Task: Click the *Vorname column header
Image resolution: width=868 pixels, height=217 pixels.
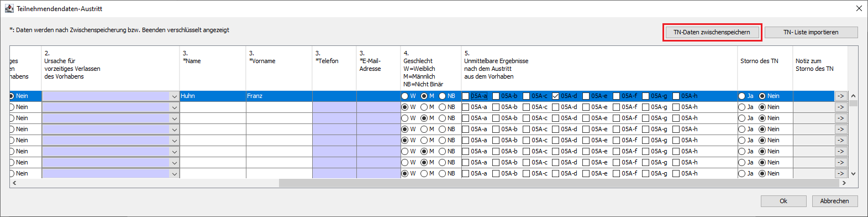Action: tap(279, 69)
